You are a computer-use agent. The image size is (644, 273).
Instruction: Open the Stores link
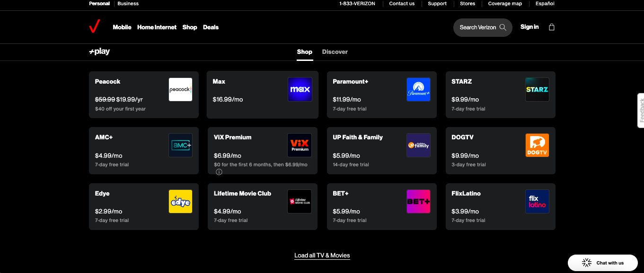pos(468,3)
